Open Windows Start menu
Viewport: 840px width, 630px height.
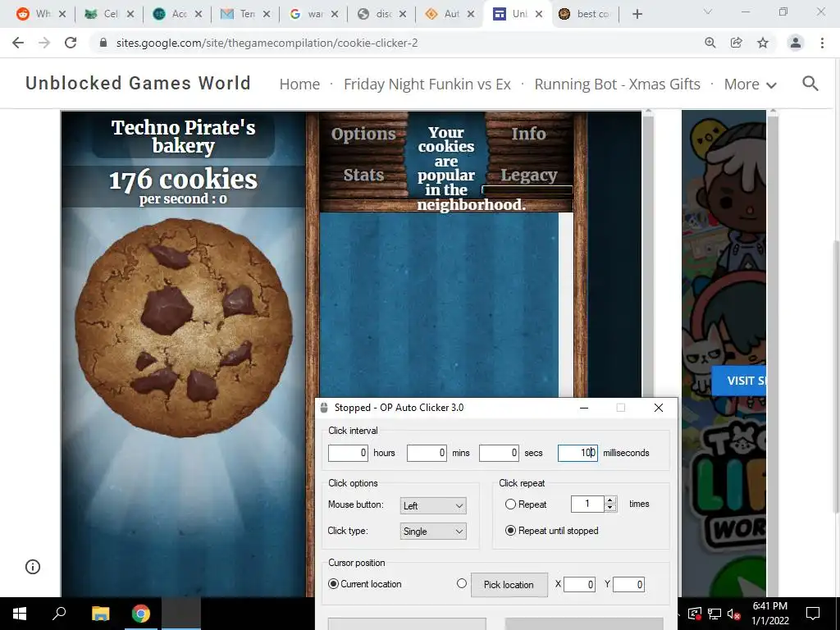click(x=20, y=614)
